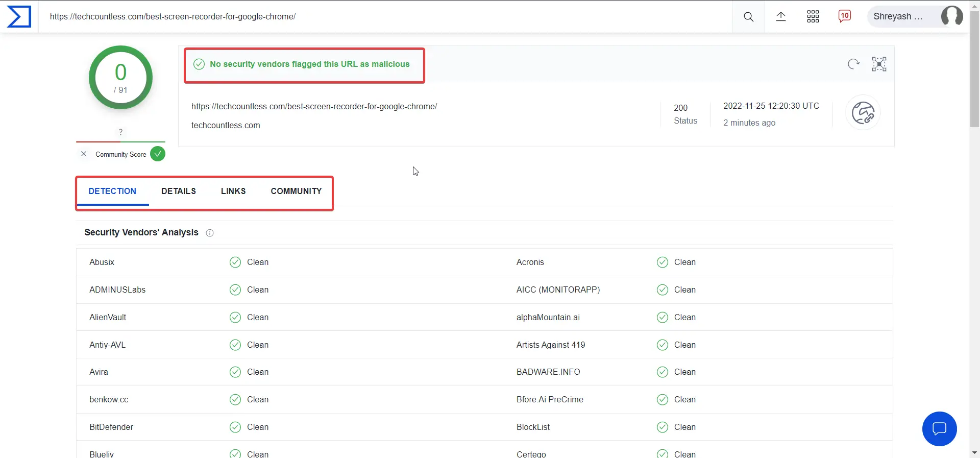This screenshot has width=980, height=458.
Task: Click the 2022-11-25 12:20:30 UTC timestamp
Action: coord(771,106)
